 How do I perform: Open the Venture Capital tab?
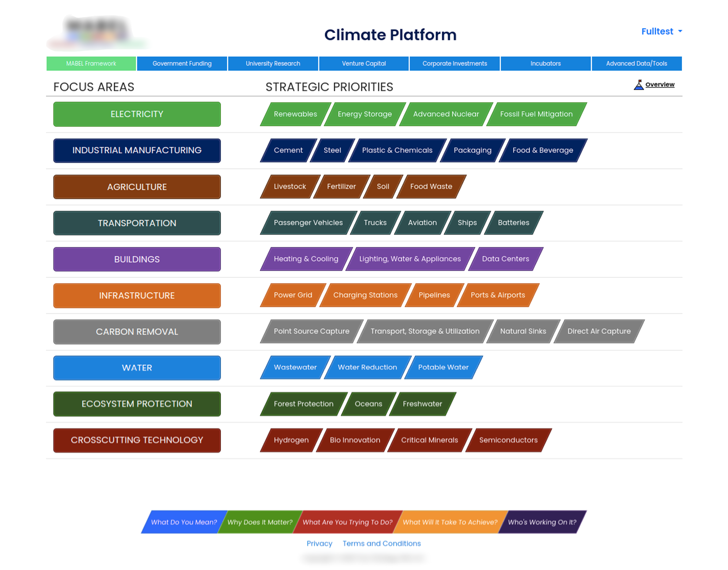click(364, 64)
